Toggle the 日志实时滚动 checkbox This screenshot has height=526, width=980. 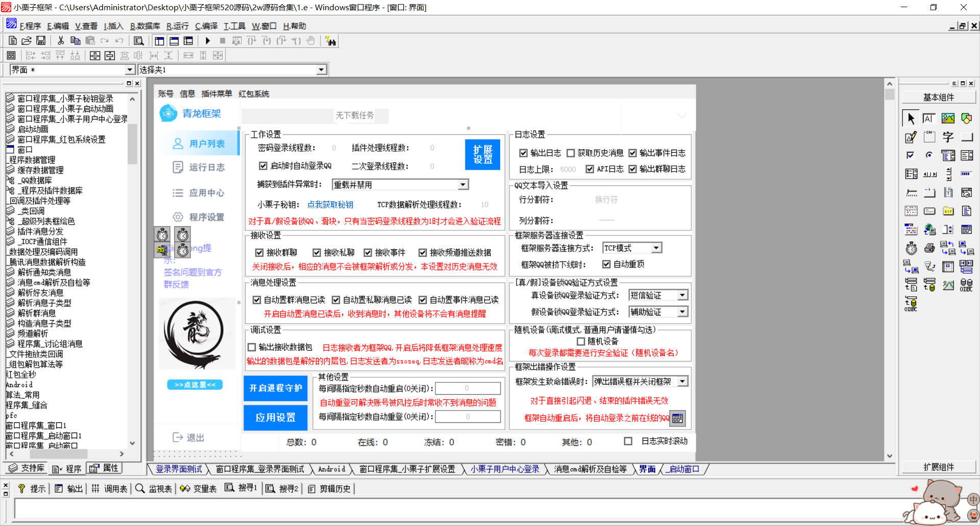[x=628, y=441]
